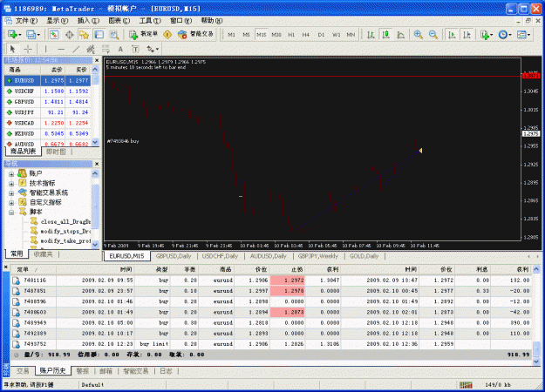Select the Vertical Line drawing tool
Screen dimensions: 545x392
pos(46,49)
